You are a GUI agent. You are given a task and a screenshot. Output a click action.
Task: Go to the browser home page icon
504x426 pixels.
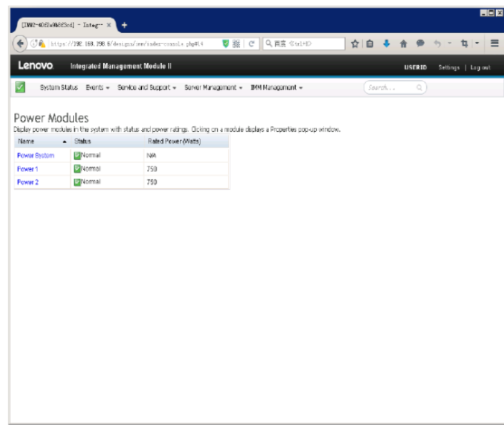tap(403, 44)
